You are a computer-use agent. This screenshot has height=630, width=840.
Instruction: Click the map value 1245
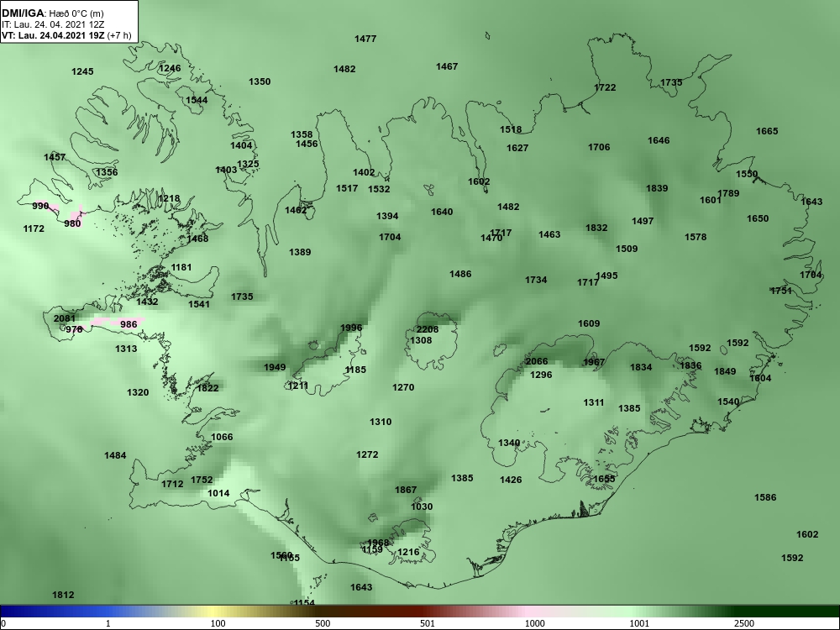point(82,71)
